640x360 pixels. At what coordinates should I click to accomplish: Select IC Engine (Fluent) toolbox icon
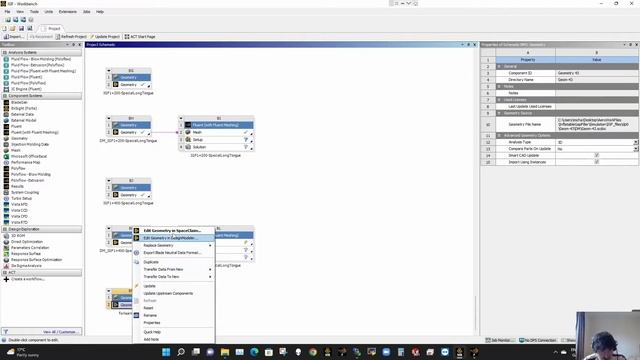tap(6, 89)
